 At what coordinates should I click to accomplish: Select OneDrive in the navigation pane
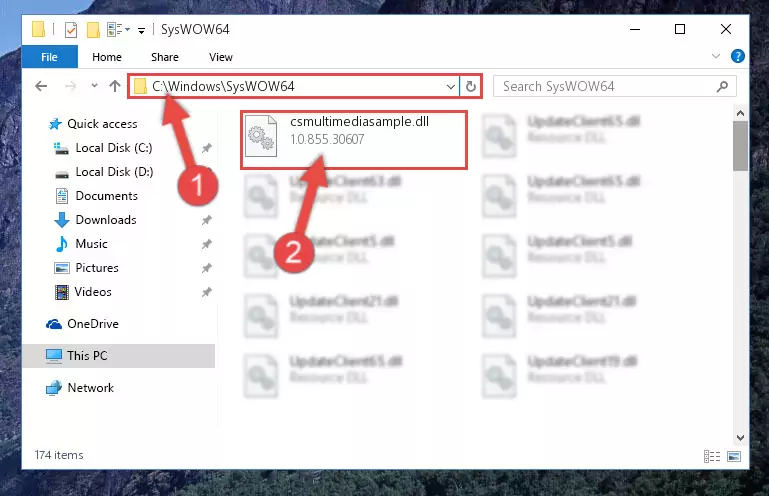[x=93, y=324]
